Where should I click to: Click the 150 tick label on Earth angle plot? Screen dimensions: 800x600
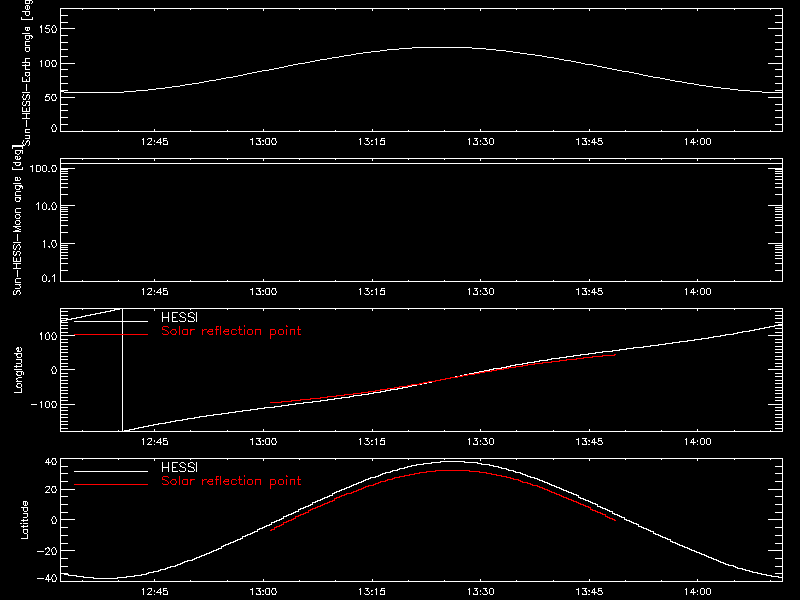[48, 29]
